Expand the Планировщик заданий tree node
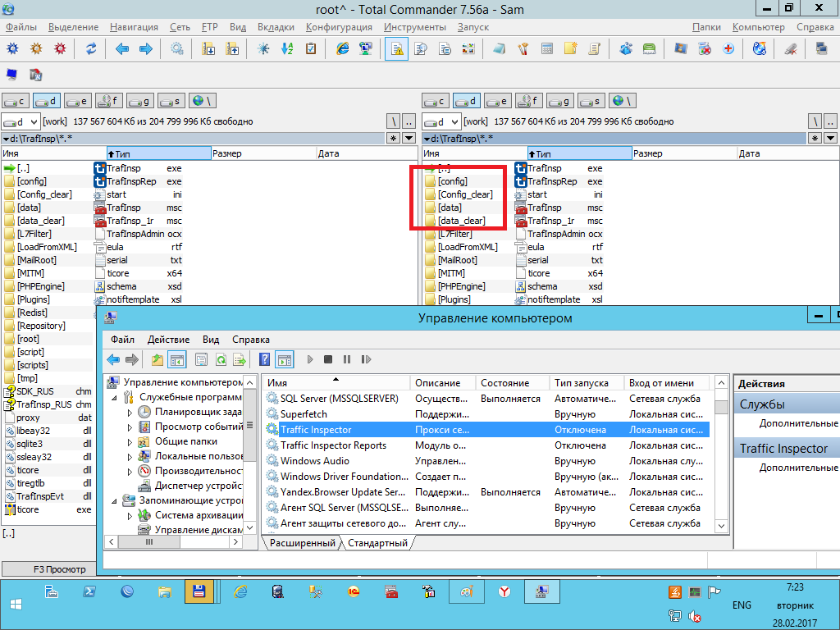The width and height of the screenshot is (840, 630). pyautogui.click(x=130, y=413)
